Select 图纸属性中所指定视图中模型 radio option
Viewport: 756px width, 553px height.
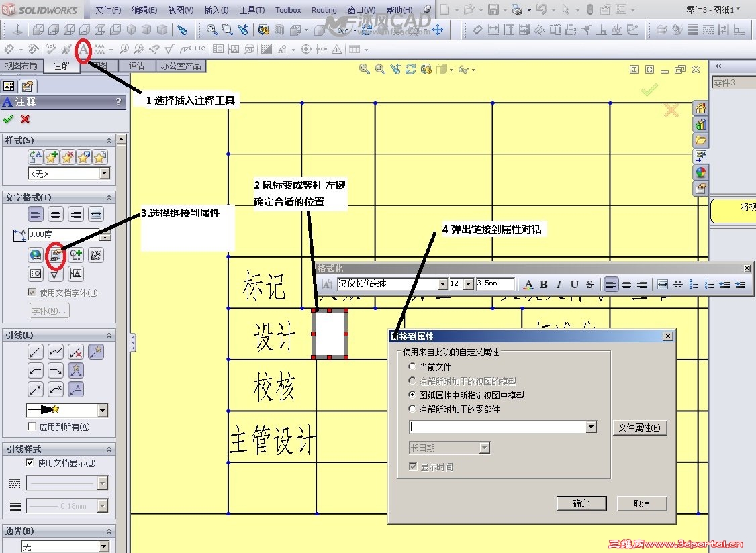(x=412, y=395)
